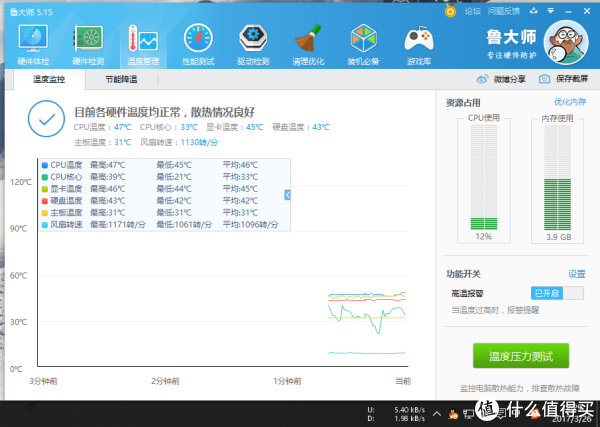Toggle the 高温报警 switch
This screenshot has height=427, width=600.
point(557,293)
